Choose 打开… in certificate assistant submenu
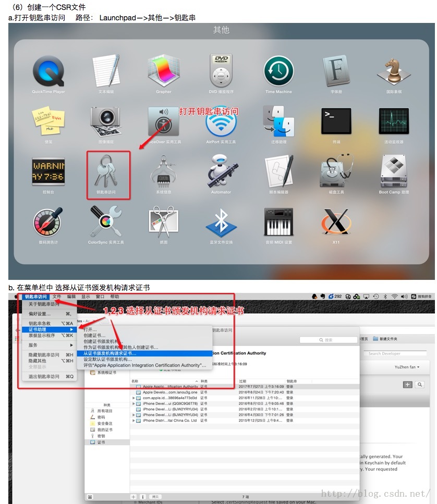Image resolution: width=437 pixels, height=504 pixels. coord(145,329)
